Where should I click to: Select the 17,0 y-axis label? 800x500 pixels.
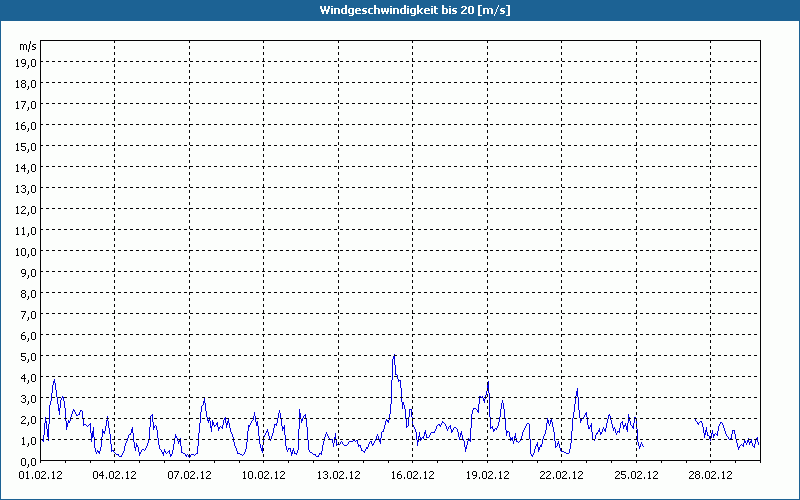[26, 105]
